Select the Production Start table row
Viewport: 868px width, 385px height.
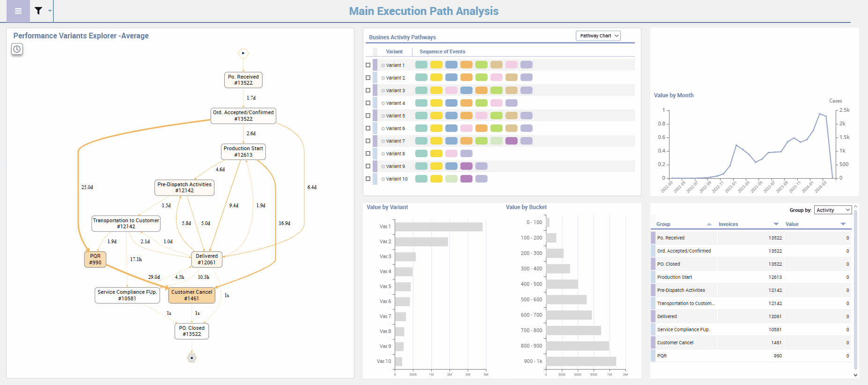[x=751, y=277]
